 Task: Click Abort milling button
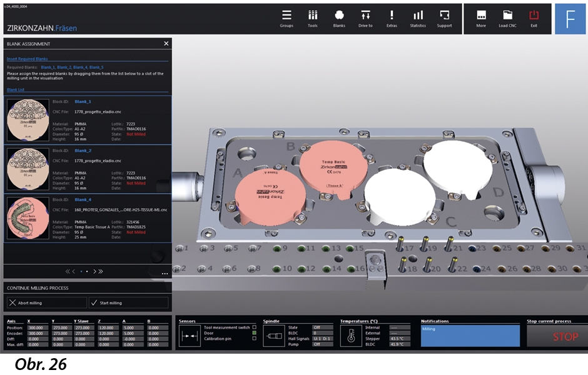click(47, 302)
